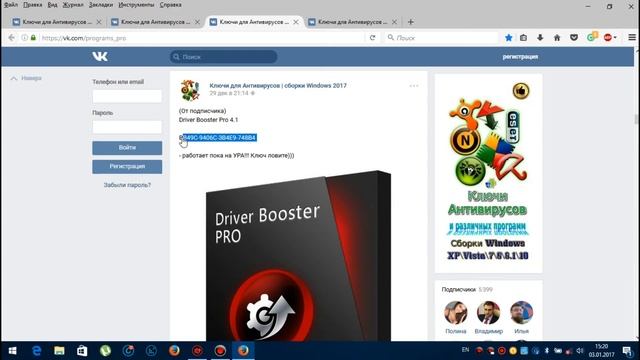Image resolution: width=640 pixels, height=360 pixels.
Task: Open the downloads arrow panel
Action: (540, 38)
